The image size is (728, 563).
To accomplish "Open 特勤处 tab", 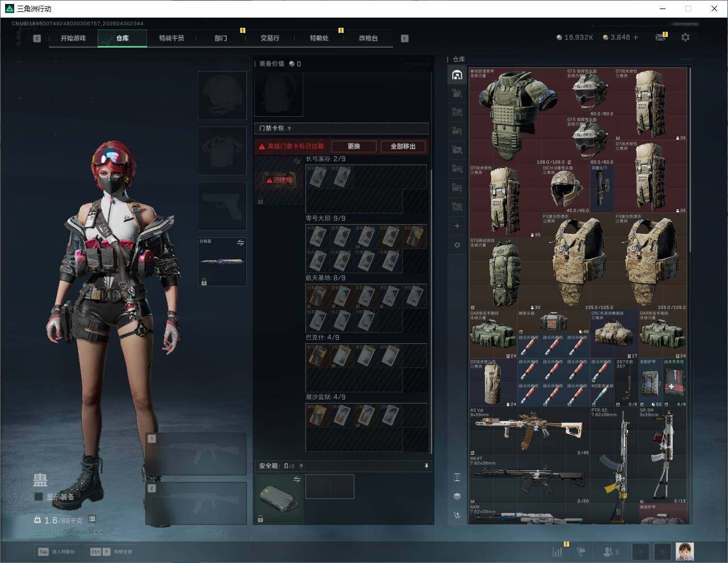I will 319,38.
